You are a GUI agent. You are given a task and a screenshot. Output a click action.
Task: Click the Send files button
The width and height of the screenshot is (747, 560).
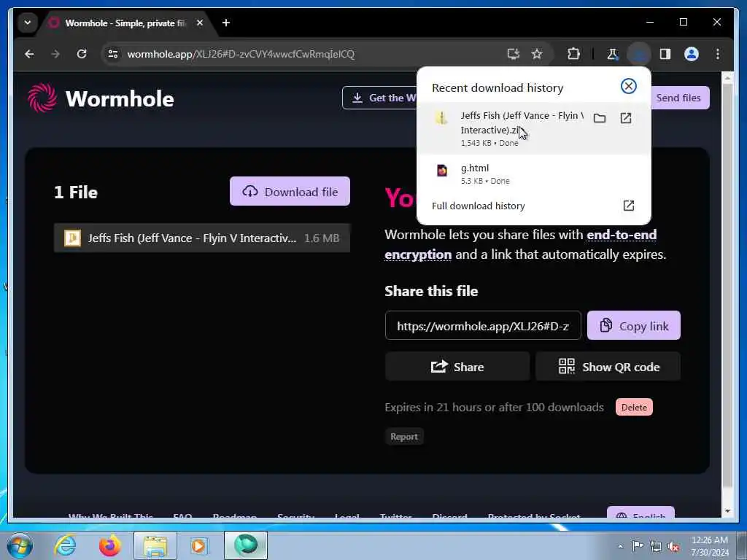(x=679, y=98)
